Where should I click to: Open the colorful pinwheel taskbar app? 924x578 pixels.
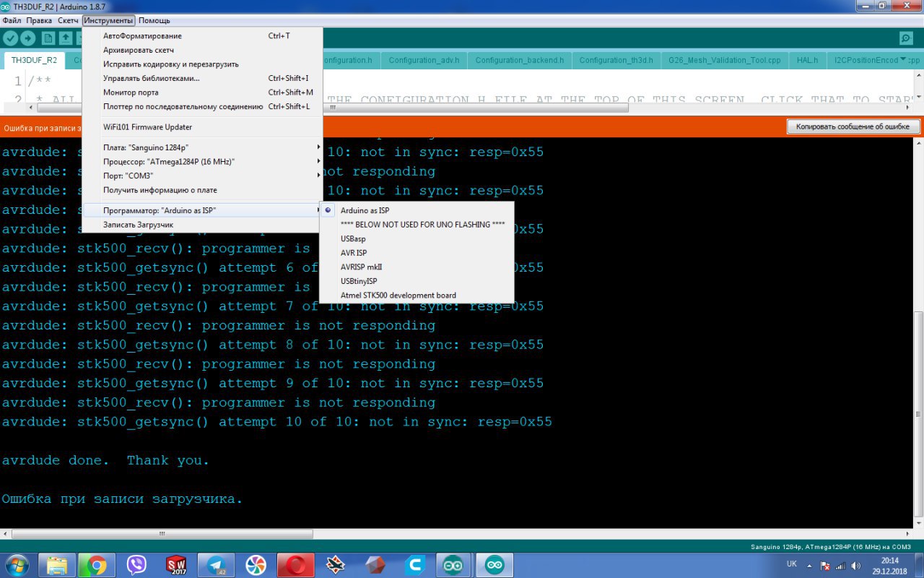pos(256,564)
